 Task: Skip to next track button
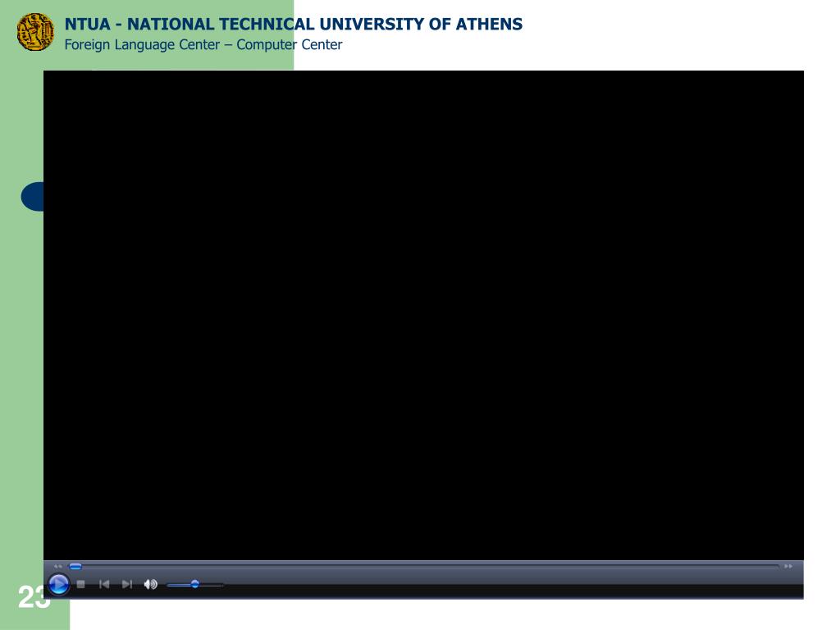click(x=127, y=584)
